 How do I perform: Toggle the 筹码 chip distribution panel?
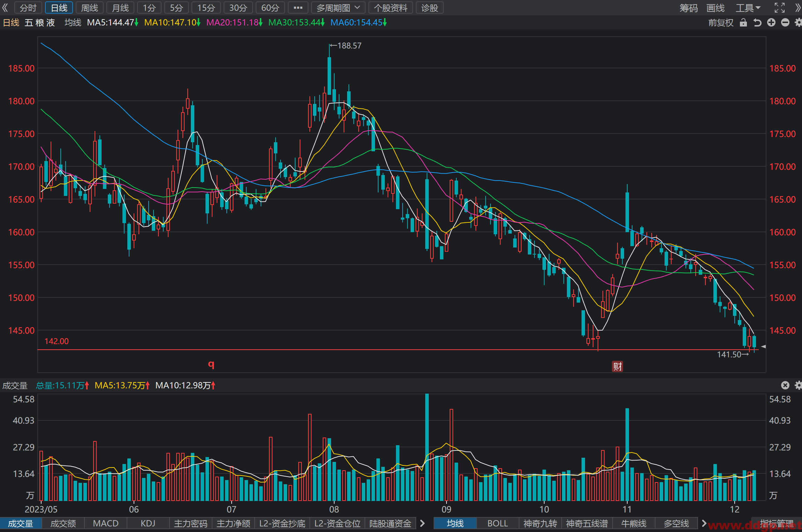point(688,8)
